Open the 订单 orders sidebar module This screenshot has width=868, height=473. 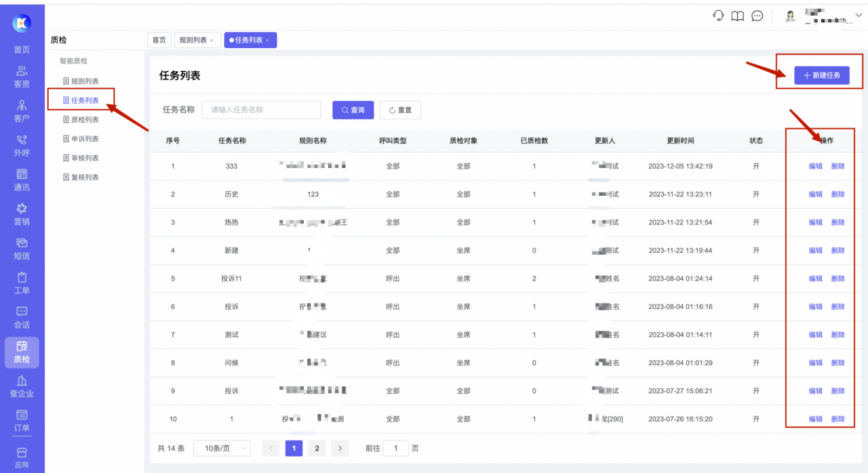tap(22, 421)
